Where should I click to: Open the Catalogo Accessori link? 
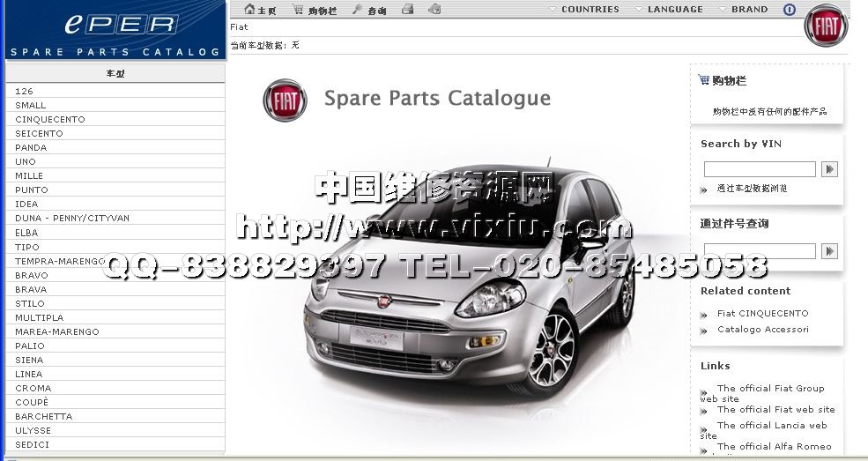(762, 330)
